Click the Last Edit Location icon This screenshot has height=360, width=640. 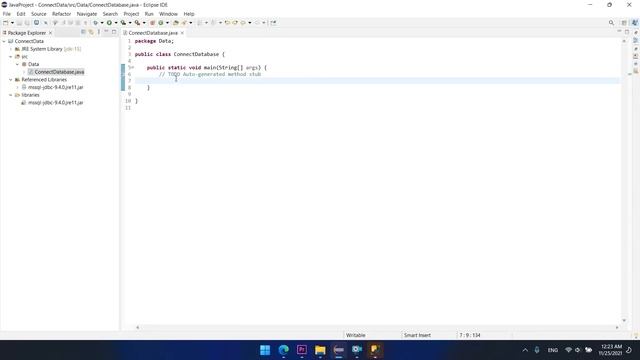(227, 23)
